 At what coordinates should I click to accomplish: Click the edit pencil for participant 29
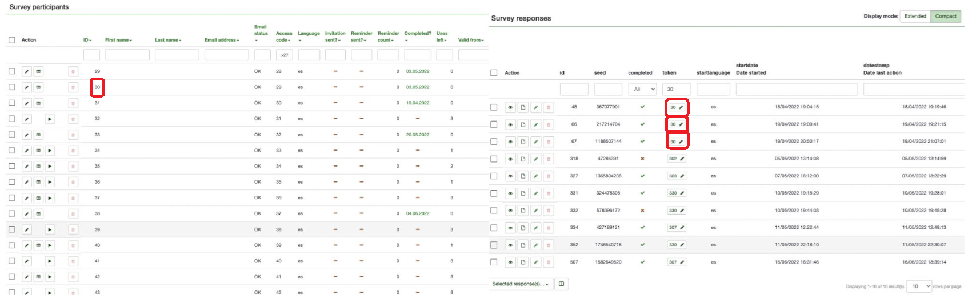(27, 71)
